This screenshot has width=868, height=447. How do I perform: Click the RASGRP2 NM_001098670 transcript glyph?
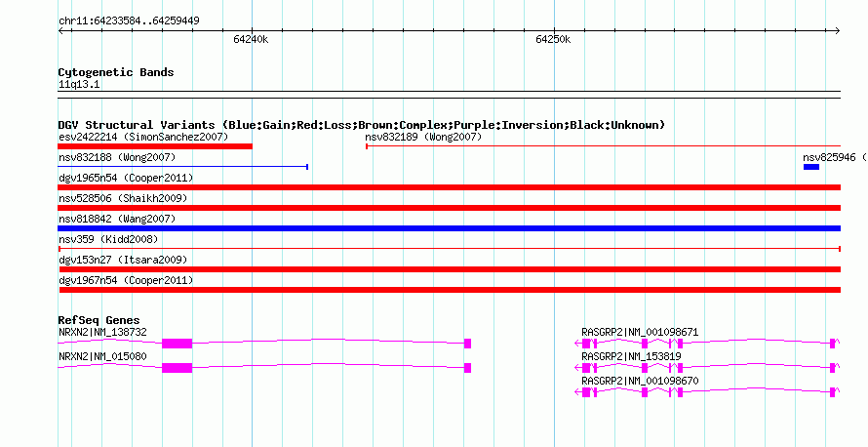point(707,392)
